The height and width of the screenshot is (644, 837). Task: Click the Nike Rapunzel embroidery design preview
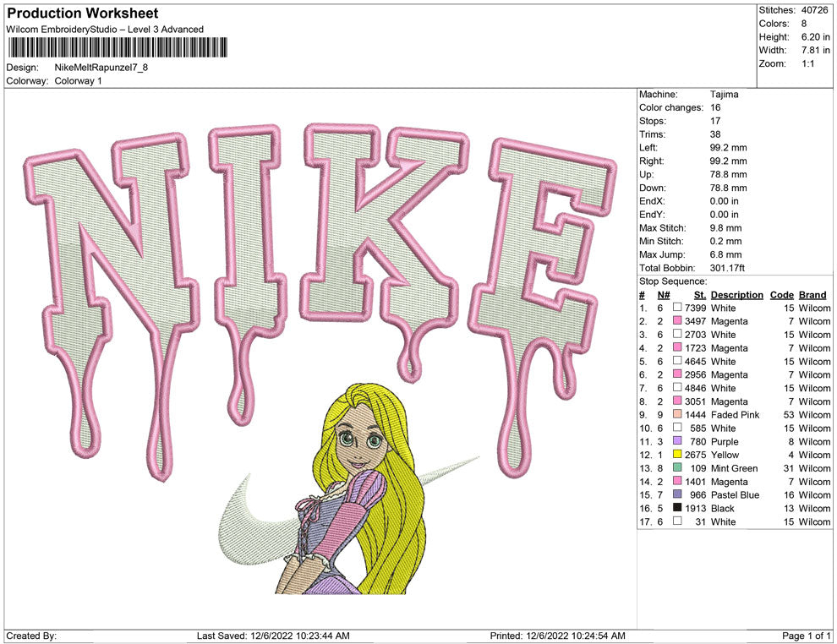point(320,358)
